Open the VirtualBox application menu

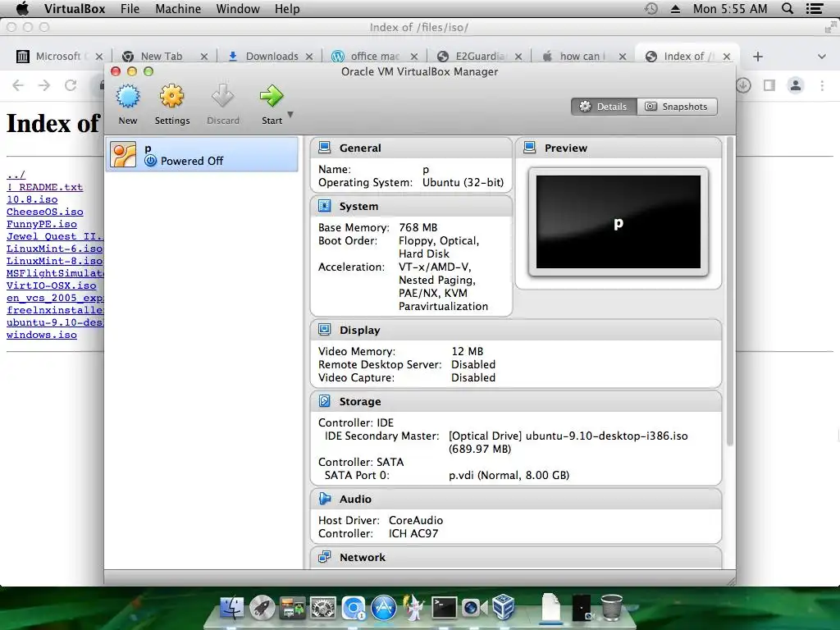click(x=75, y=8)
